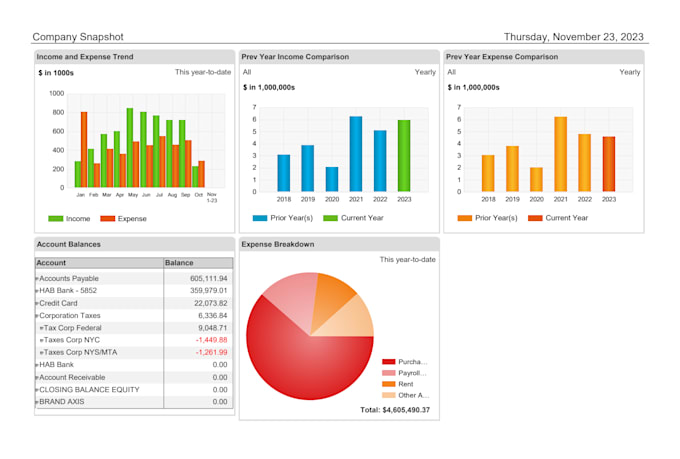
Task: Click the 605,111.94 balance value
Action: pos(209,279)
